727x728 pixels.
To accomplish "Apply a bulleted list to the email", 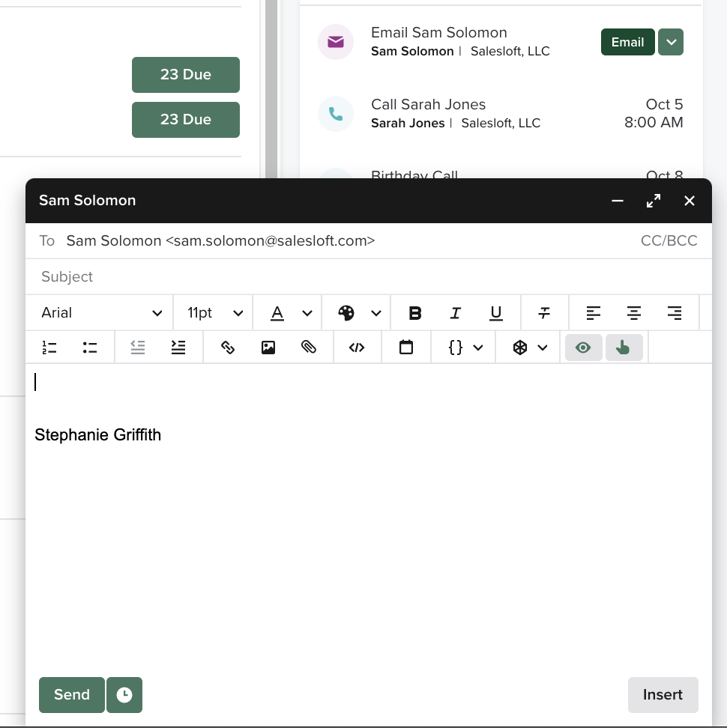I will (x=90, y=347).
